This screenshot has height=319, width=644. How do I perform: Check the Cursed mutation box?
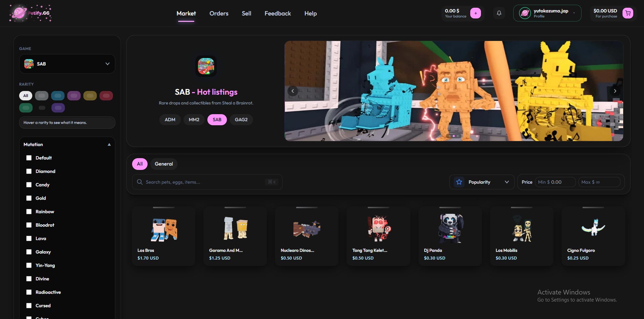click(29, 306)
